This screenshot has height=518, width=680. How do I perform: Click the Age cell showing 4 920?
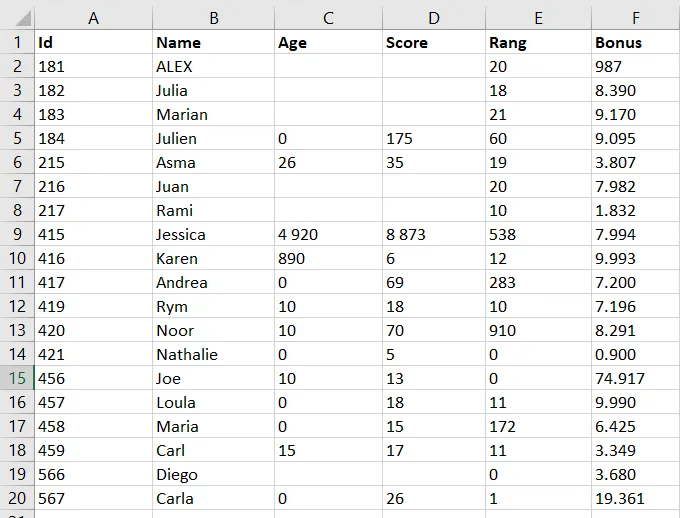(328, 234)
